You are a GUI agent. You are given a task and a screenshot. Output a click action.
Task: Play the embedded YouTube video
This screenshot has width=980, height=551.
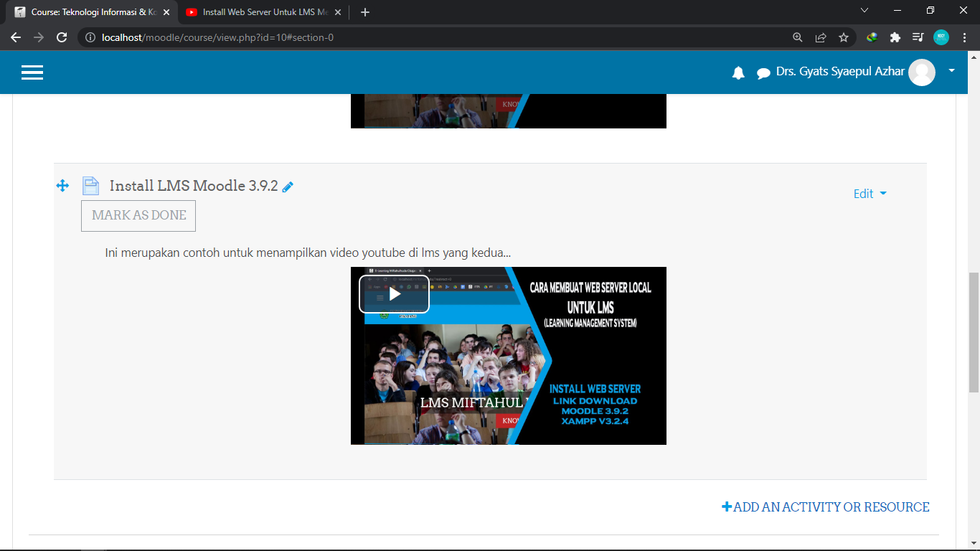point(395,294)
